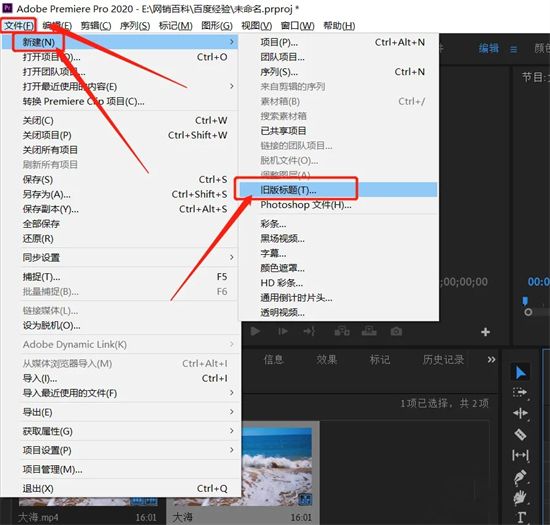This screenshot has width=550, height=525.
Task: Switch to the 标记 panel tab
Action: click(380, 359)
